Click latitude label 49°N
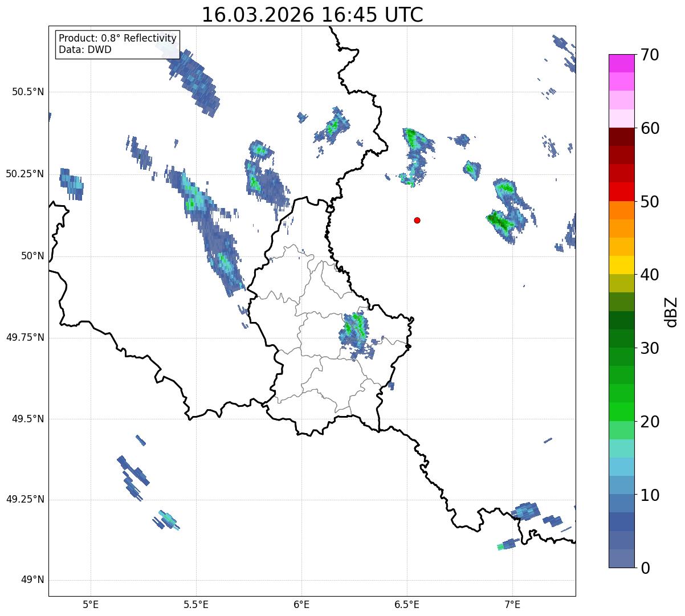Viewport: 685px width, 616px height. 32,580
